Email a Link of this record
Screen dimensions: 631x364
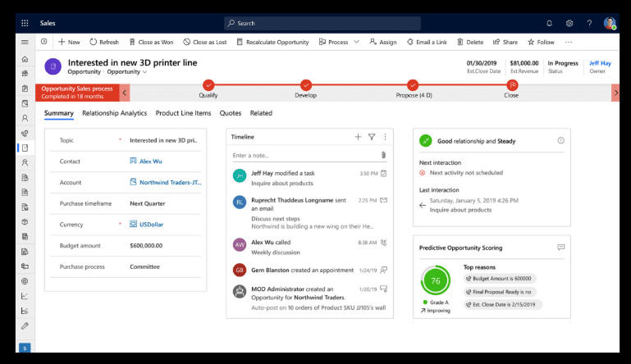pyautogui.click(x=427, y=42)
